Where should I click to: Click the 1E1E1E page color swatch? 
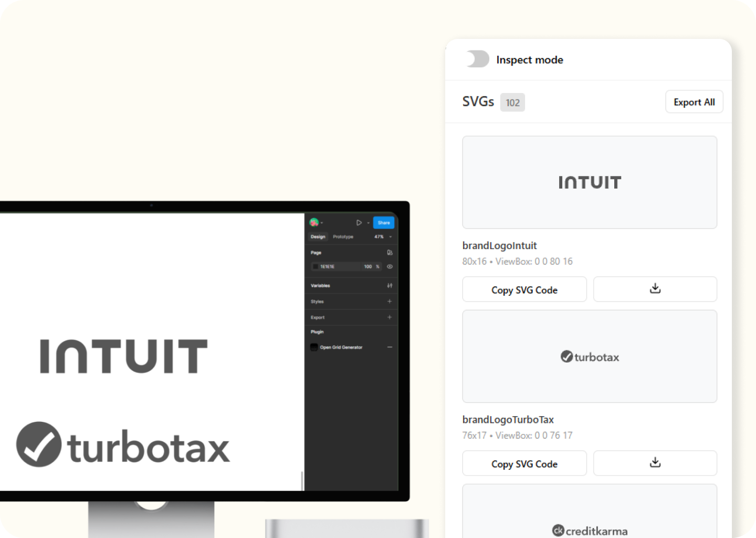point(315,267)
